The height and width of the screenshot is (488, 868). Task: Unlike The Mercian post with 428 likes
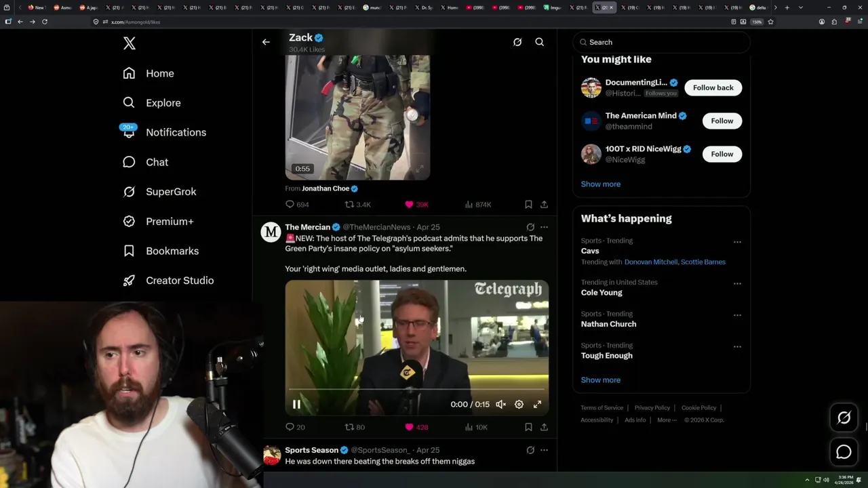pyautogui.click(x=416, y=427)
